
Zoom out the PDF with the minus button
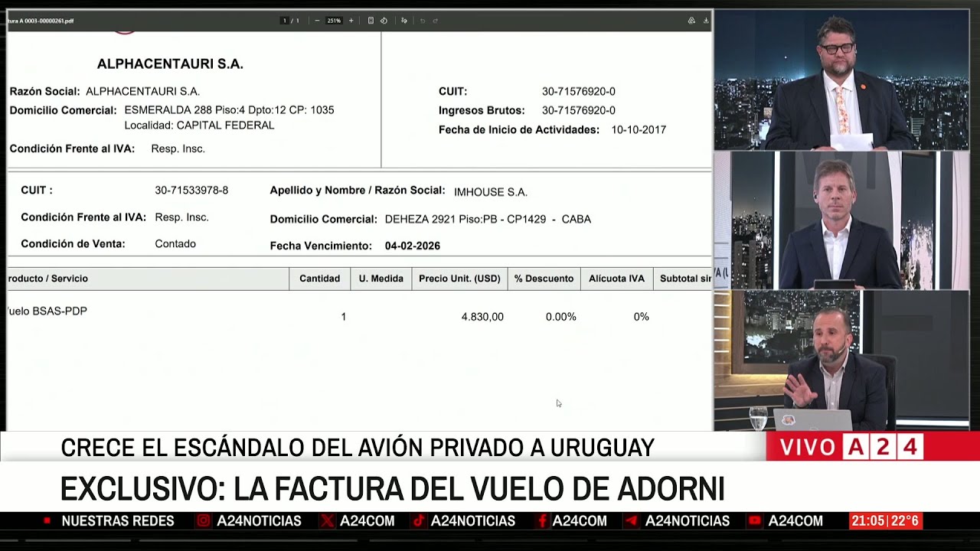click(x=317, y=21)
